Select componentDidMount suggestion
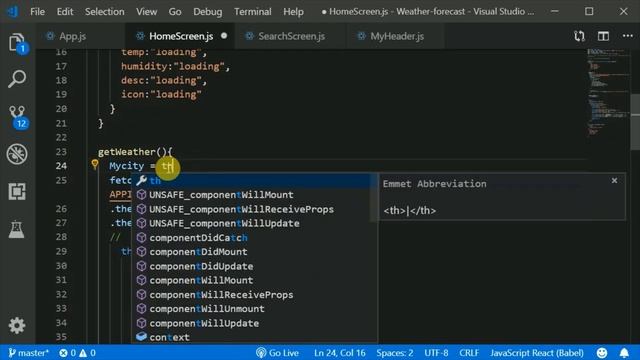The image size is (640, 360). 251,252
